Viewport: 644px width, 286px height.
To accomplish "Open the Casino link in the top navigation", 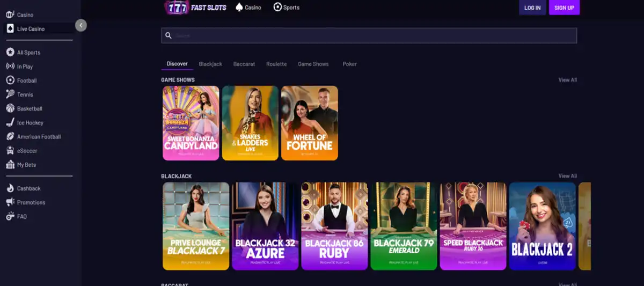I will 253,8.
